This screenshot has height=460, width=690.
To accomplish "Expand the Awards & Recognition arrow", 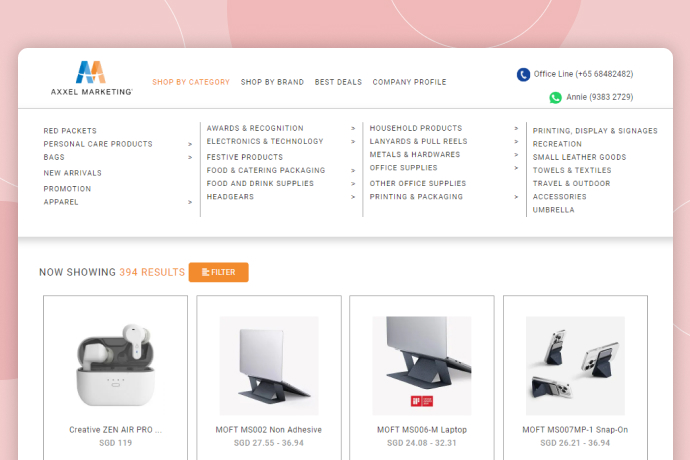I will point(353,129).
